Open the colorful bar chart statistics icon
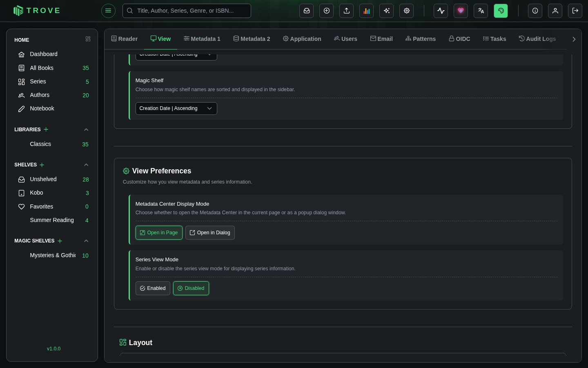This screenshot has width=588, height=368. [x=367, y=11]
